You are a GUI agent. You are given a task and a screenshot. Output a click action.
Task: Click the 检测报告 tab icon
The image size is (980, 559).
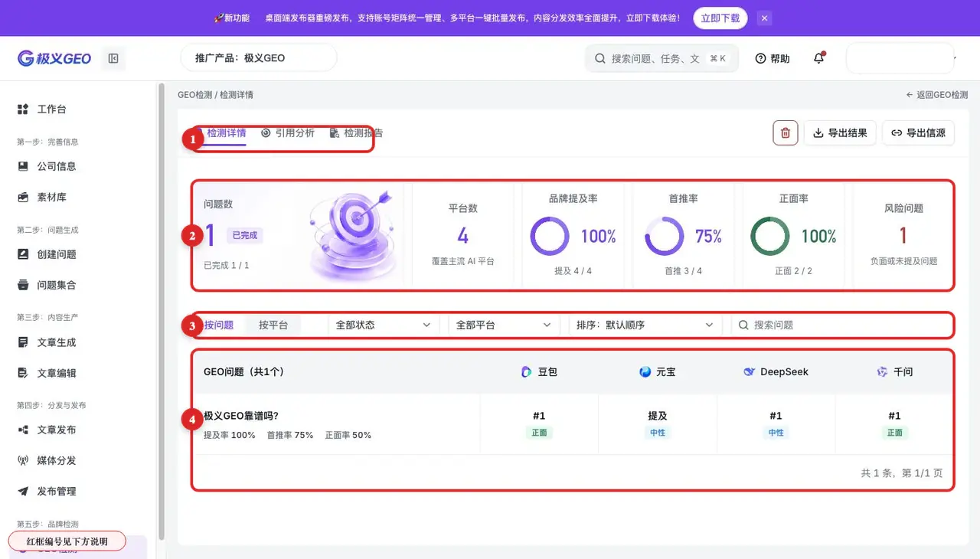(x=335, y=132)
